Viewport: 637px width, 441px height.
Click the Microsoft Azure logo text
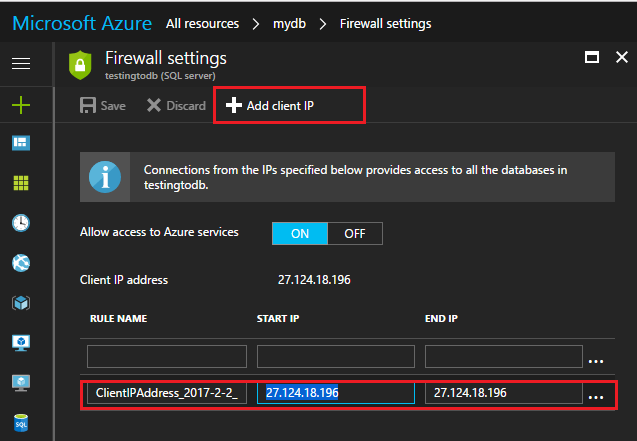pos(82,23)
